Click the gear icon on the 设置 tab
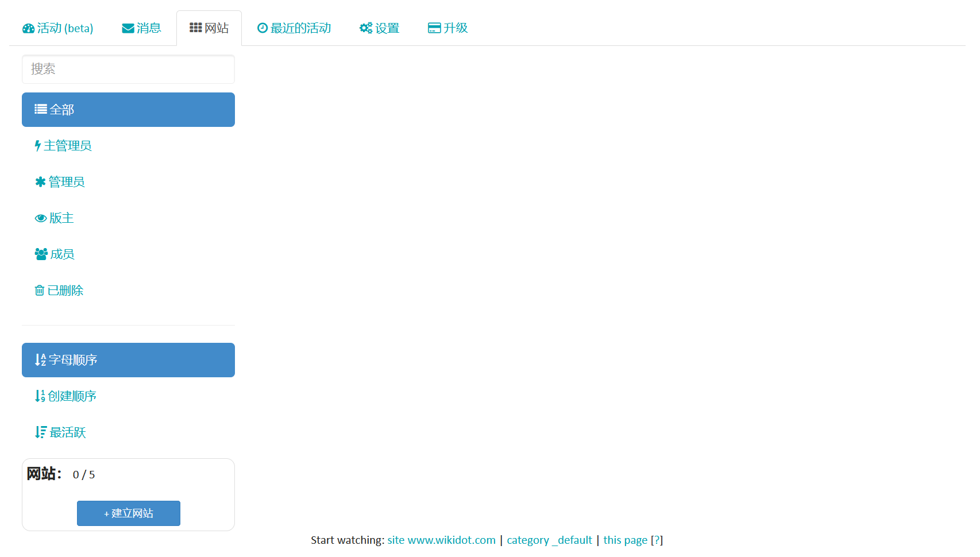This screenshot has width=980, height=557. (366, 28)
